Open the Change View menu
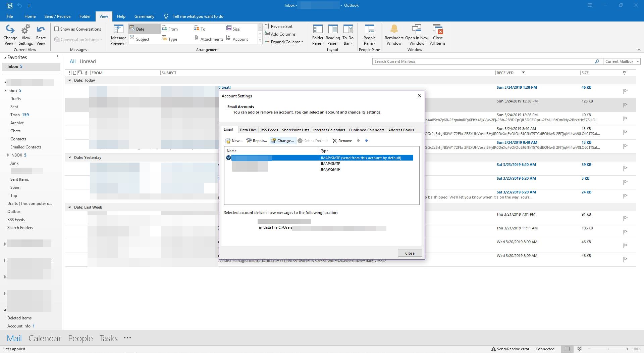Screen dimensions: 644x353 coord(10,35)
